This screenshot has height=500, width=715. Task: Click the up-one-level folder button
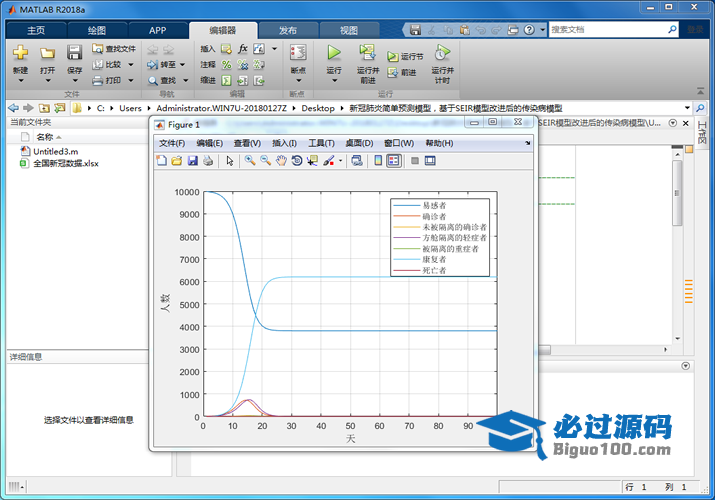(44, 108)
